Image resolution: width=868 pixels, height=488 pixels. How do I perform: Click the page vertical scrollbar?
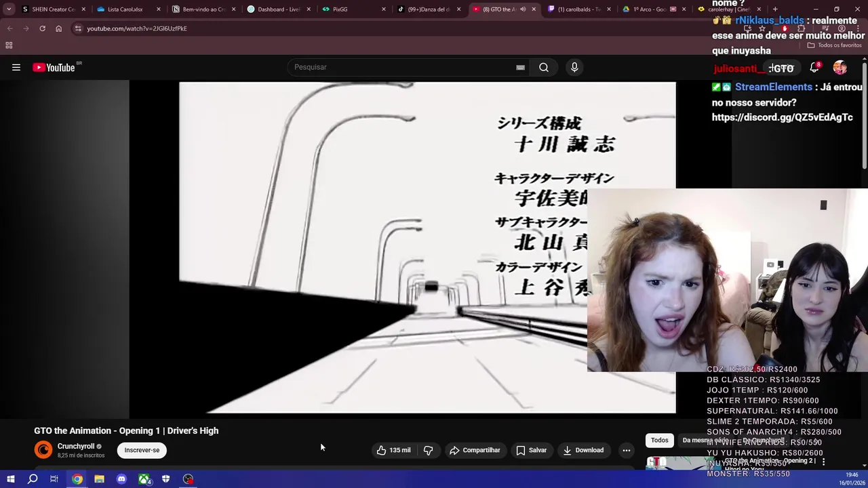tap(865, 115)
